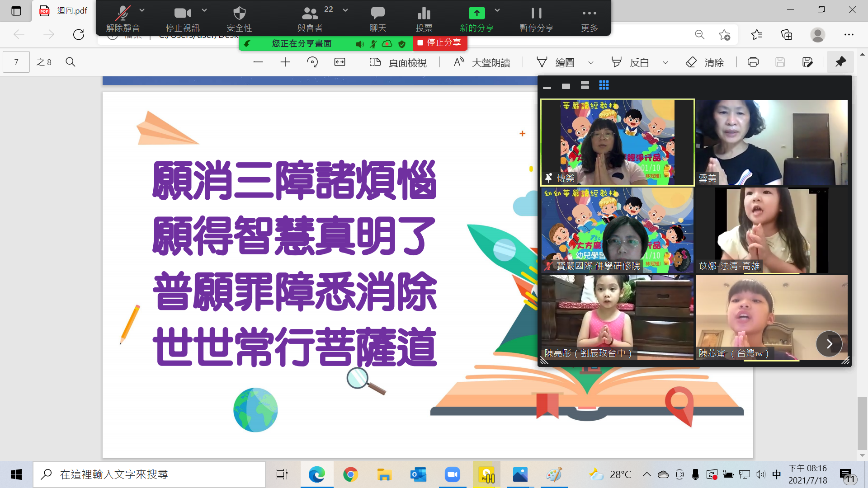Screen dimensions: 868x488
Task: Open the Zoom More options menu
Action: pos(589,14)
